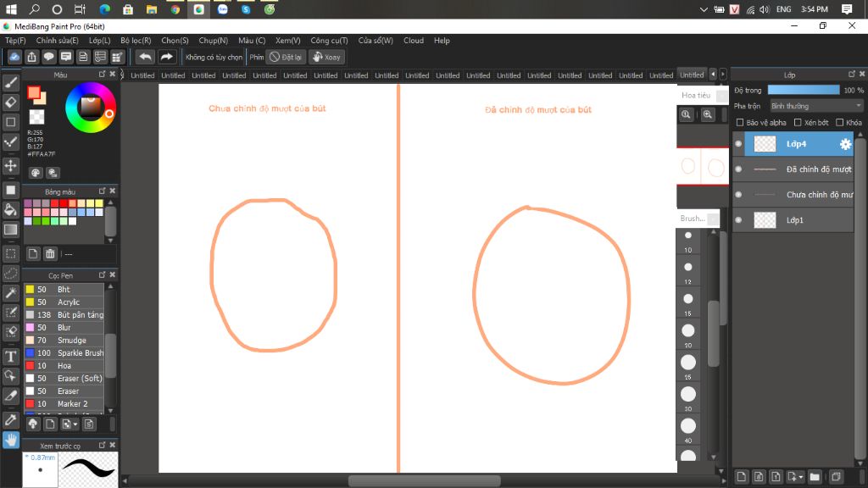Hide the Lớp1 layer
This screenshot has width=868, height=488.
(738, 220)
